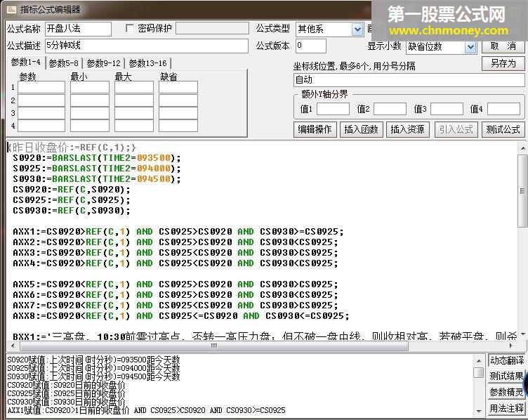The image size is (528, 420).
Task: Click the 坐标线位置 input showing 自动
Action: 409,80
